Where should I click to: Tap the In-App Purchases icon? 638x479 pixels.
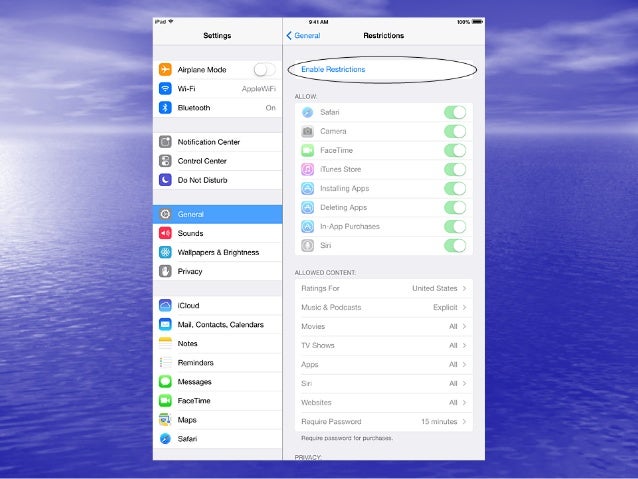tap(308, 227)
